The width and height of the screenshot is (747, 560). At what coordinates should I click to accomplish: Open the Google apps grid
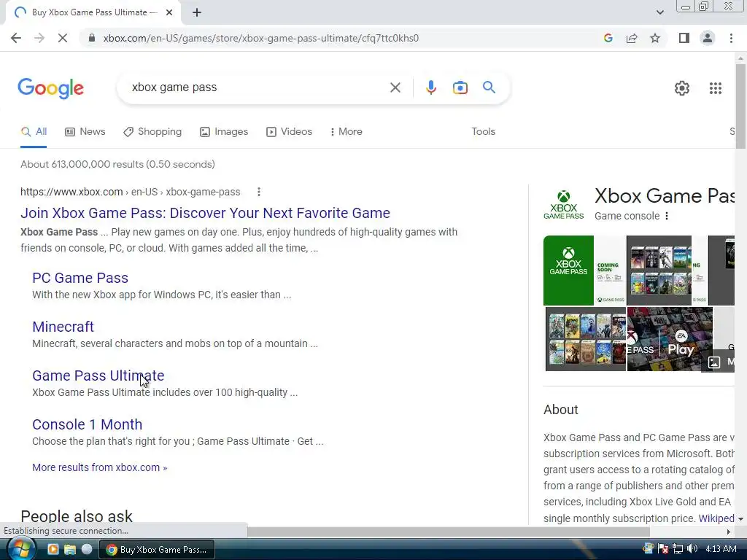(716, 88)
